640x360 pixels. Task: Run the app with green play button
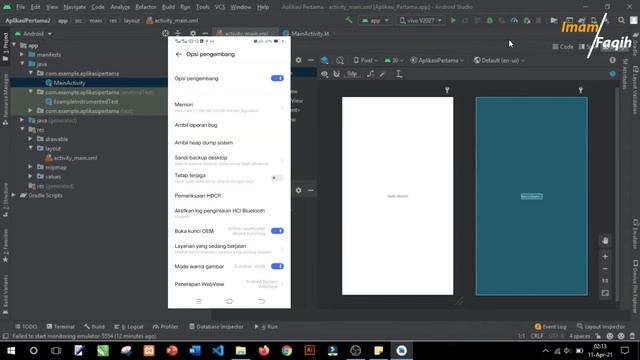453,20
